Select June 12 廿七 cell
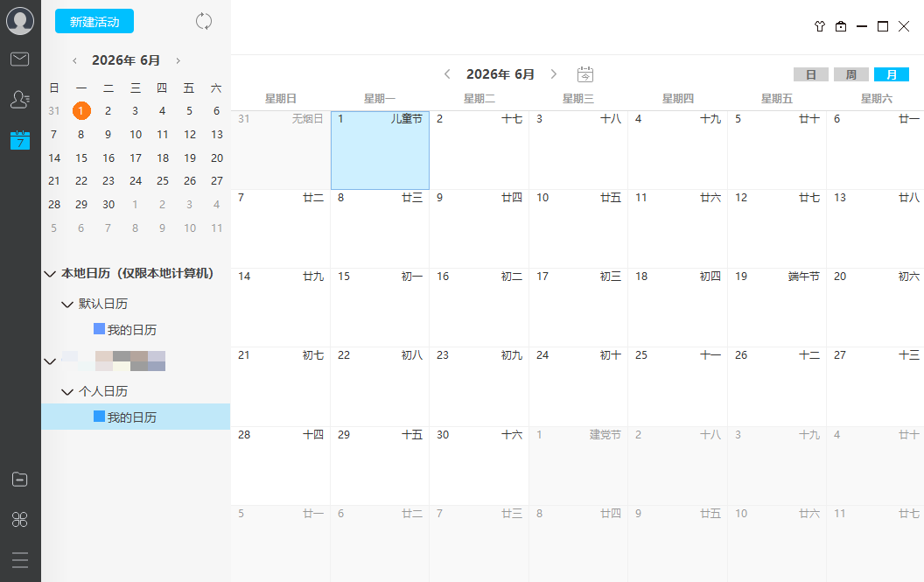 777,228
